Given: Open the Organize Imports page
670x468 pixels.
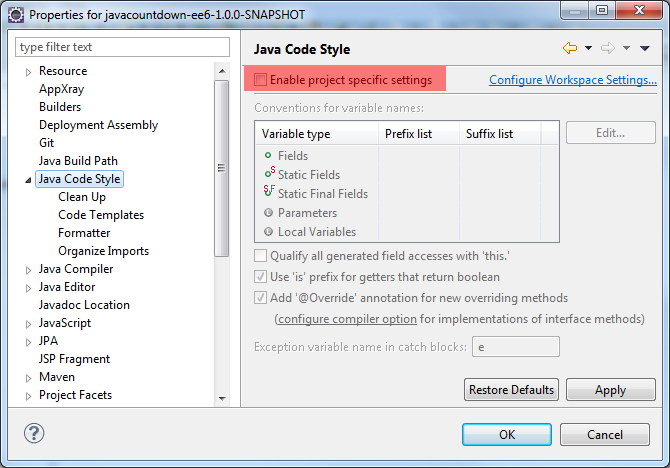Looking at the screenshot, I should [x=103, y=250].
